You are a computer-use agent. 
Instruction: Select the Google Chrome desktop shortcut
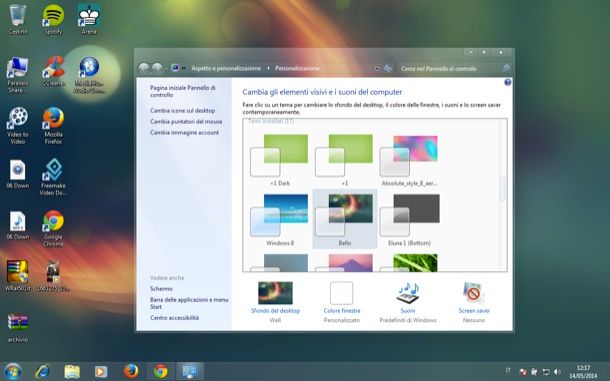click(x=53, y=228)
